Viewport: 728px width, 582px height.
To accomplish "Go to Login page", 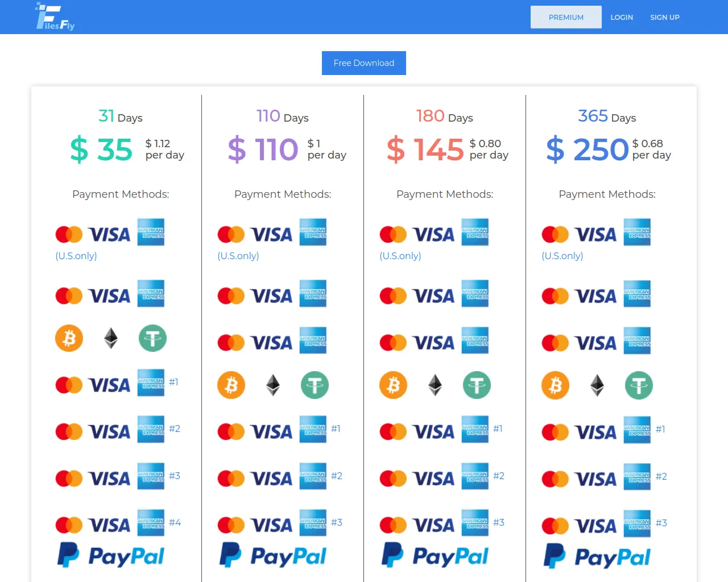I will tap(622, 17).
